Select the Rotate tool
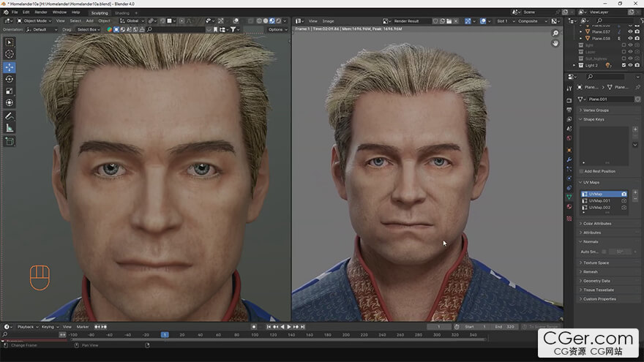 (10, 79)
